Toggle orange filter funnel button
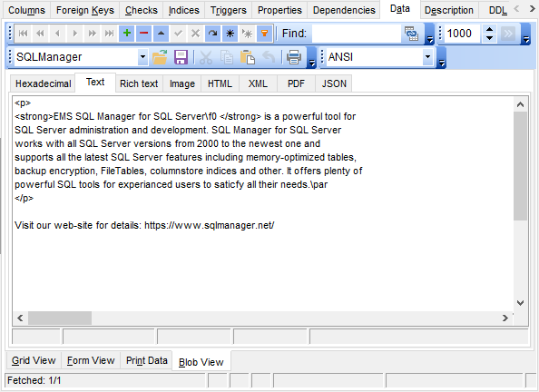 (264, 34)
